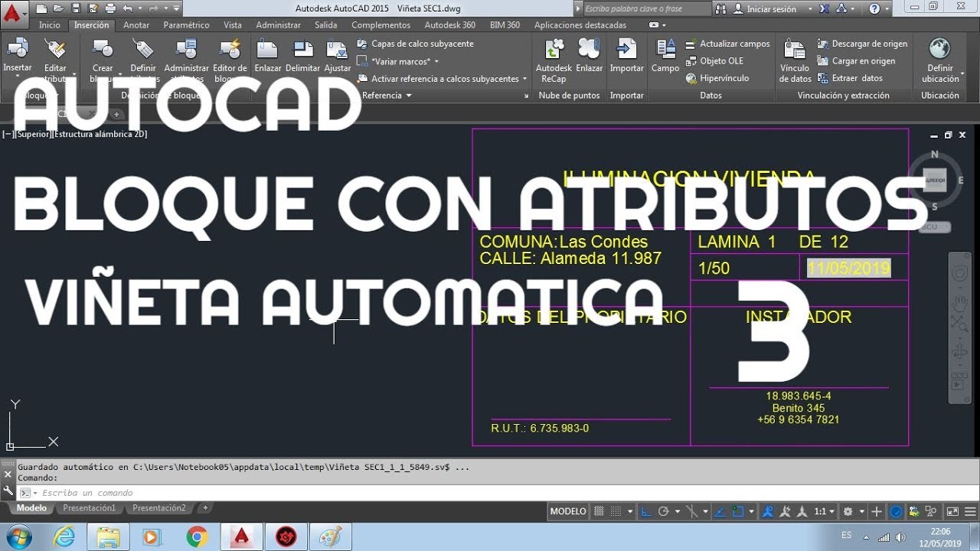Click the binoculars search icon

pos(721,9)
